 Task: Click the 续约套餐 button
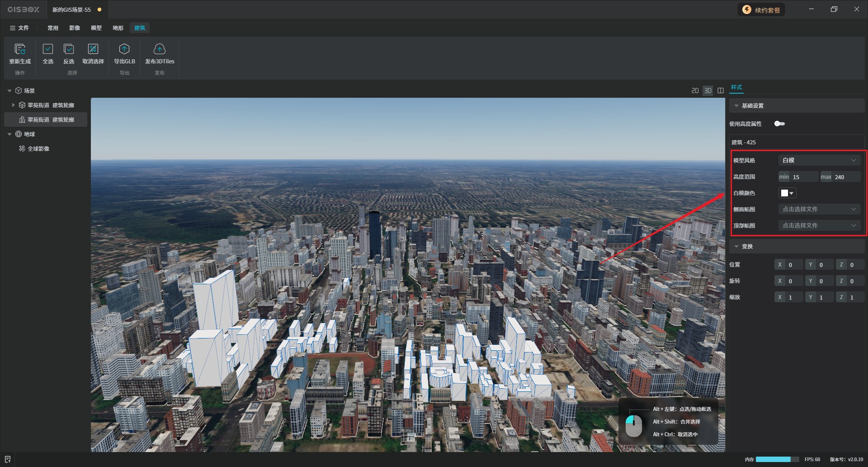tap(762, 10)
